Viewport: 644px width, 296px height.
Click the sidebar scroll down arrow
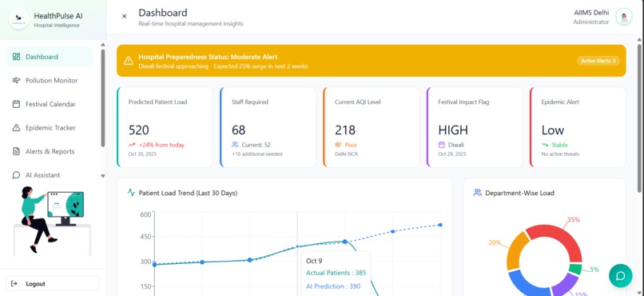[103, 176]
